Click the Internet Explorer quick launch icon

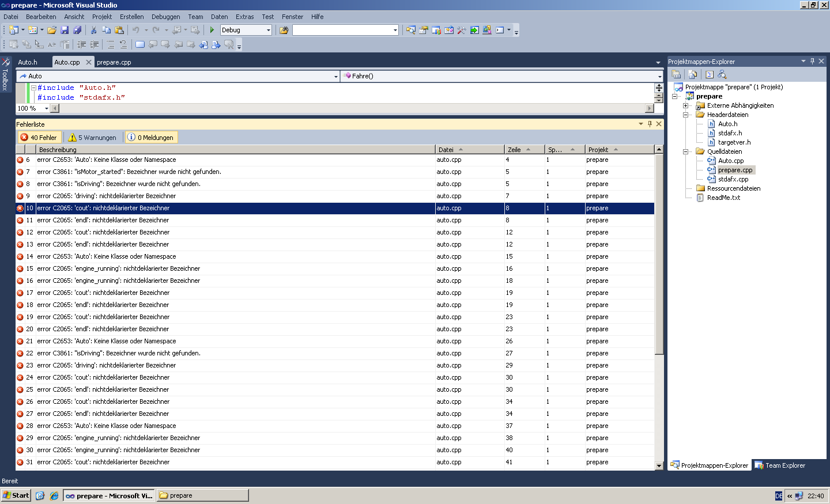click(54, 495)
